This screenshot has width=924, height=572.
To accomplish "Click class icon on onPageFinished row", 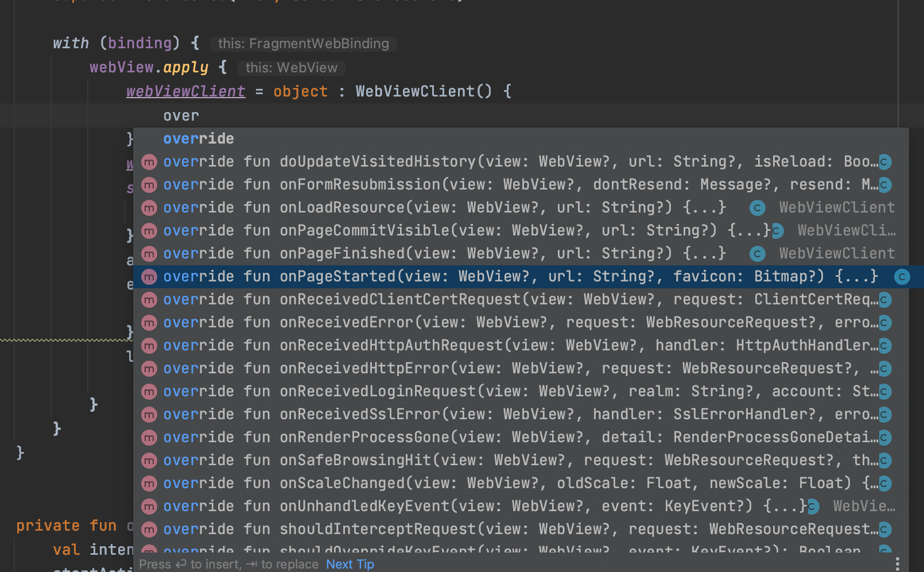I will coord(758,254).
